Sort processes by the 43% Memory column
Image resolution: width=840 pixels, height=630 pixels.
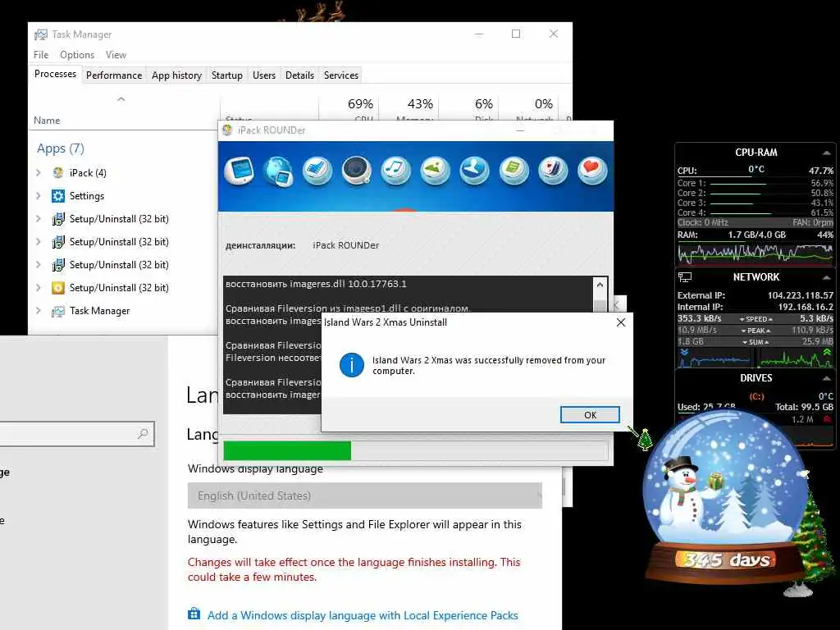point(409,108)
